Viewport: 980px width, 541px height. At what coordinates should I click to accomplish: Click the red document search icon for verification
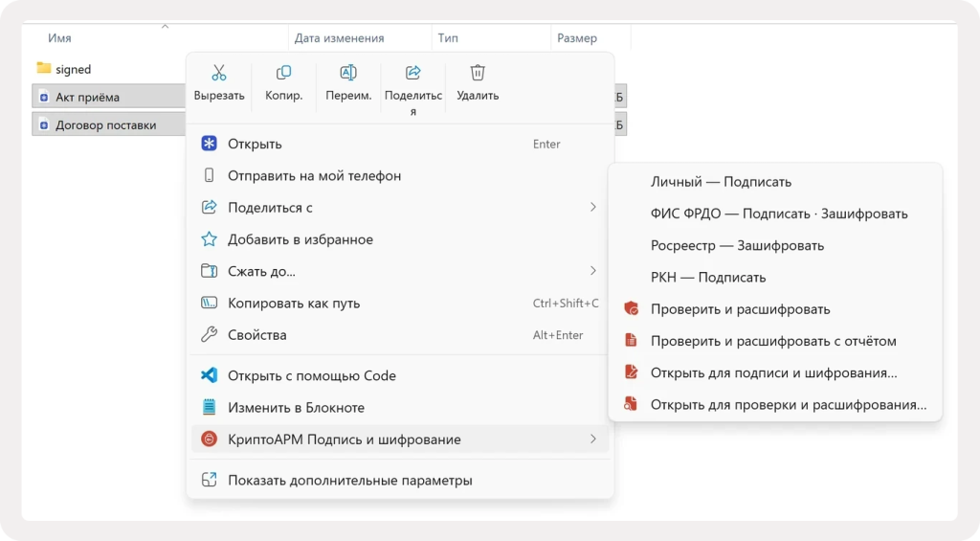click(x=632, y=405)
